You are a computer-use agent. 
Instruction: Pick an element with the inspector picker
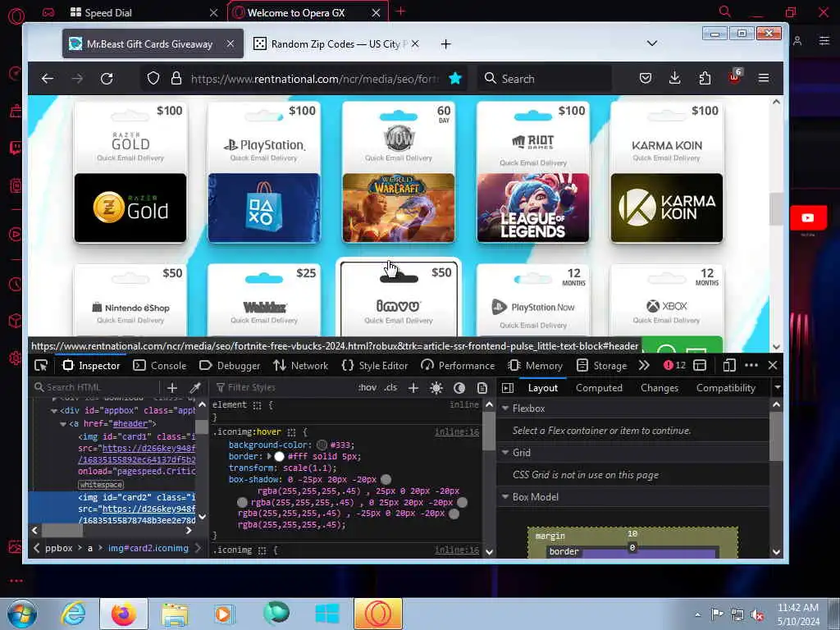(41, 365)
